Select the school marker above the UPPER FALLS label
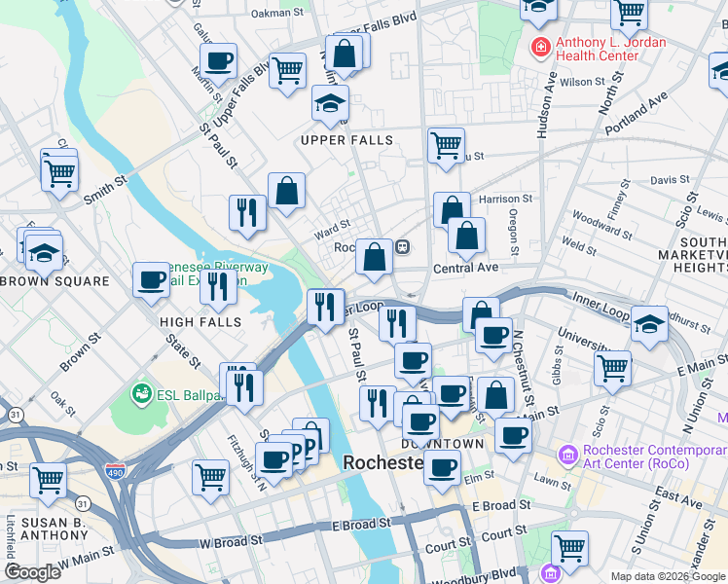Screen dimensions: 728x584 [330, 104]
